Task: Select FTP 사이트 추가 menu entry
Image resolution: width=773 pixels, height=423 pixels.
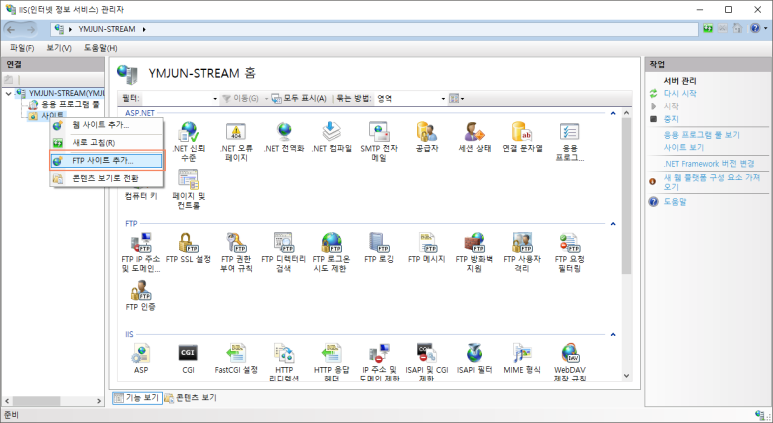Action: click(x=106, y=161)
